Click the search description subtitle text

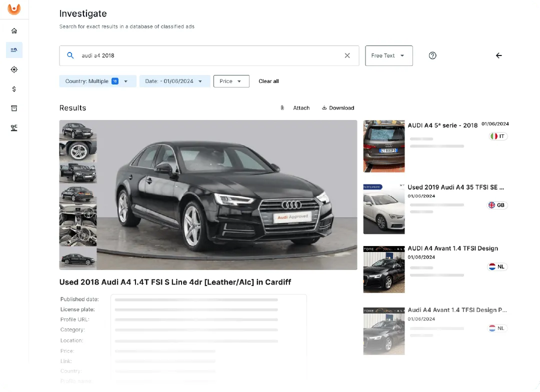[126, 26]
